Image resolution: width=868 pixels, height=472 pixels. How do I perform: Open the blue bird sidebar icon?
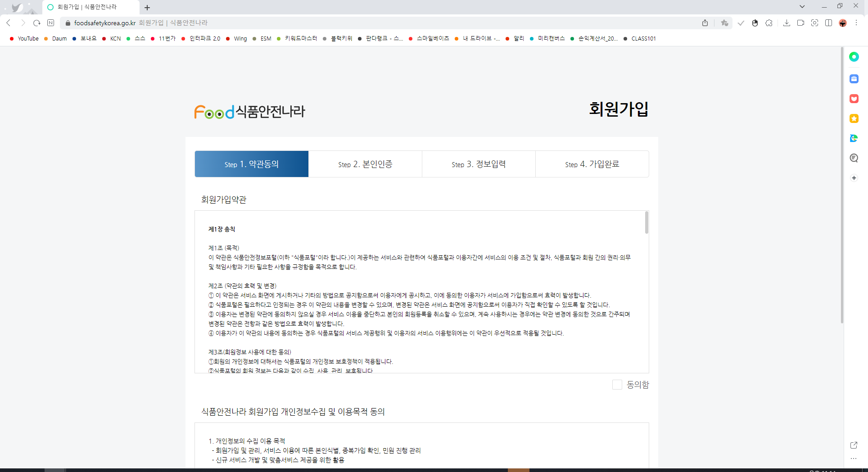pos(854,138)
